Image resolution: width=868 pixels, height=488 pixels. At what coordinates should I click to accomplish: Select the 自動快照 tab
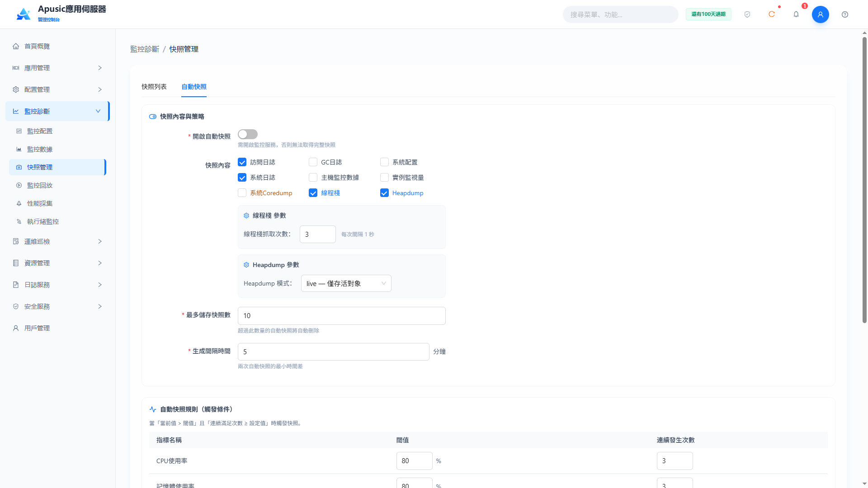click(x=194, y=87)
